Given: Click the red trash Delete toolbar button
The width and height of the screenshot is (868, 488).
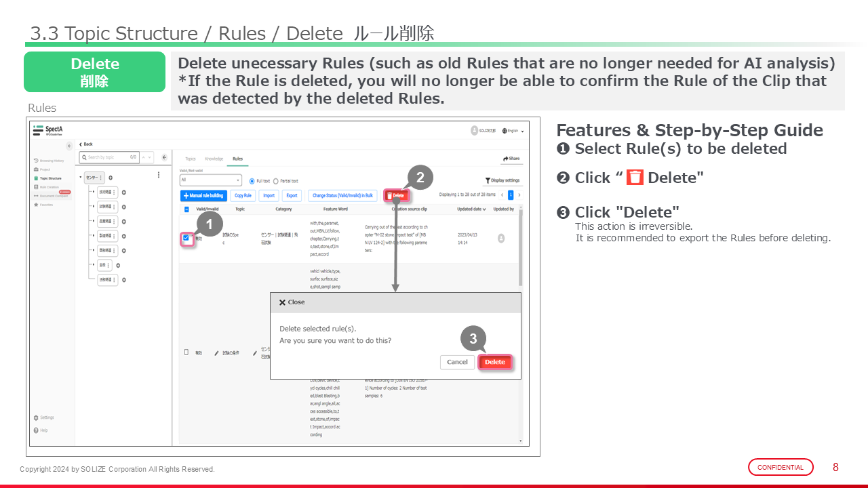Looking at the screenshot, I should (396, 195).
